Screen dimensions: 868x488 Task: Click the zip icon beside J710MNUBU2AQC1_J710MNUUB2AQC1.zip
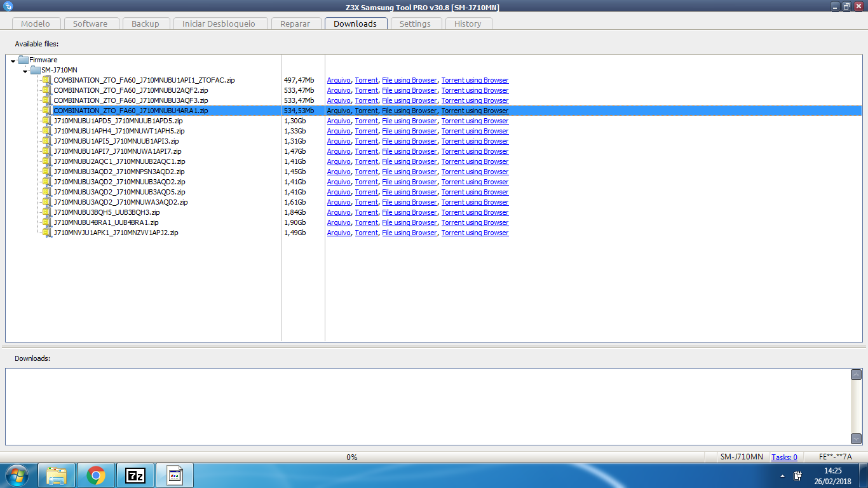(46, 161)
